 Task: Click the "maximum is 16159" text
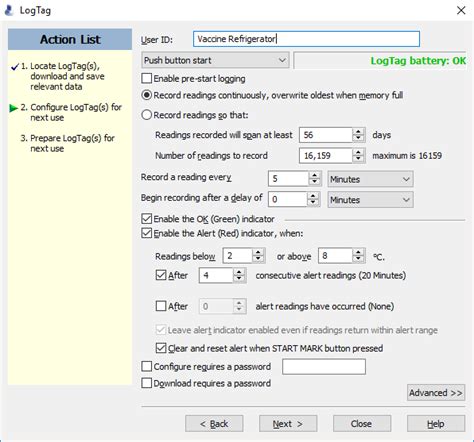(x=407, y=156)
